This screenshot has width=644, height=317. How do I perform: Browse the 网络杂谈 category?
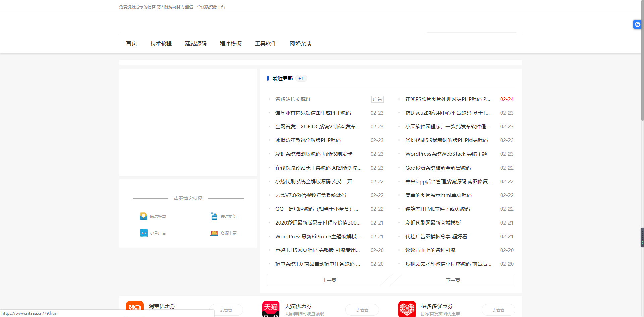tap(301, 43)
